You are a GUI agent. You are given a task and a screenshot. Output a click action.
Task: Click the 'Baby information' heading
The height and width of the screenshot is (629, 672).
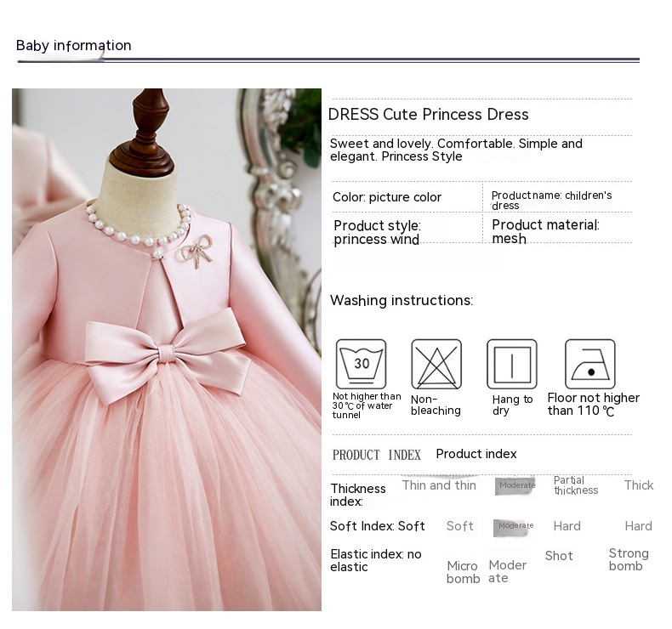pyautogui.click(x=74, y=45)
